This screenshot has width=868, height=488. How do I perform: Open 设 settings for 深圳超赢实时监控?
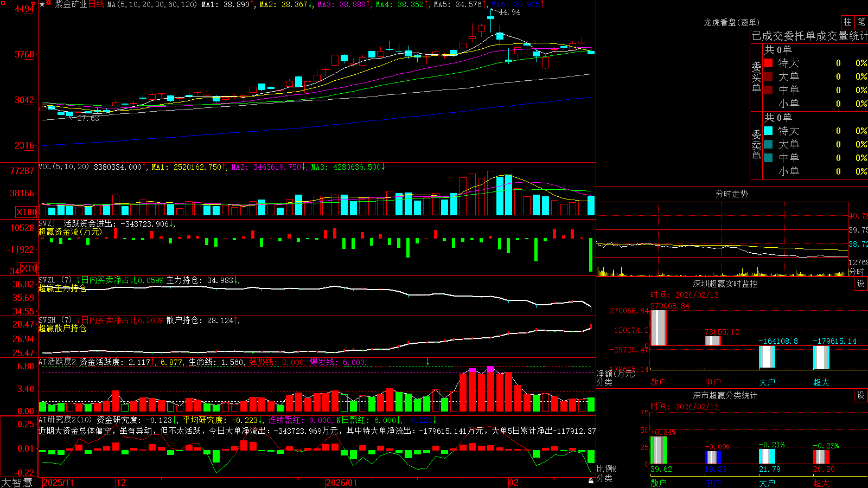[x=861, y=284]
